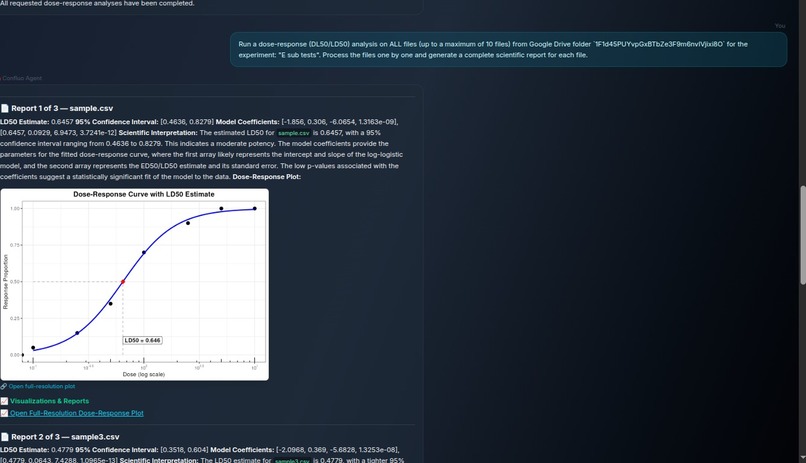Viewport: 806px width, 463px height.
Task: Click the user message about dose-response analysis
Action: tap(508, 50)
